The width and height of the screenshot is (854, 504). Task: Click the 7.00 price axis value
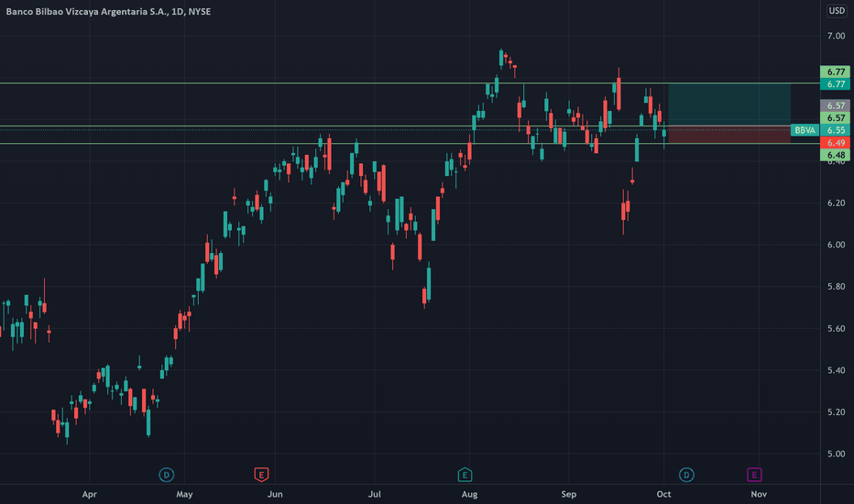[x=836, y=36]
